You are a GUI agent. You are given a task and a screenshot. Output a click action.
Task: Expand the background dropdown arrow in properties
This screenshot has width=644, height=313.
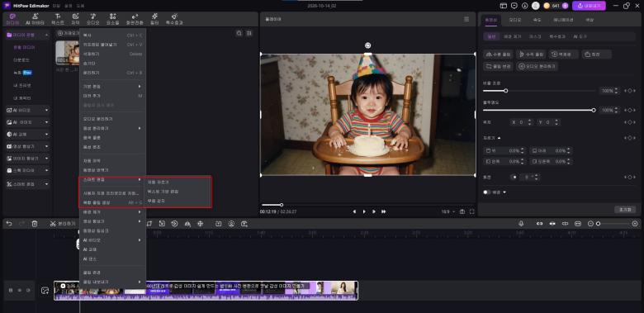pyautogui.click(x=504, y=192)
